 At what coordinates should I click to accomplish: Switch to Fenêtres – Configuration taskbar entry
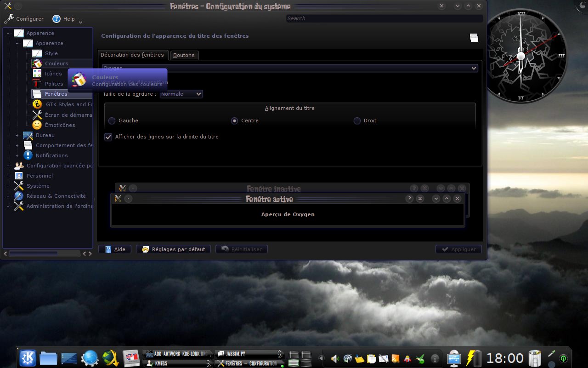(249, 363)
